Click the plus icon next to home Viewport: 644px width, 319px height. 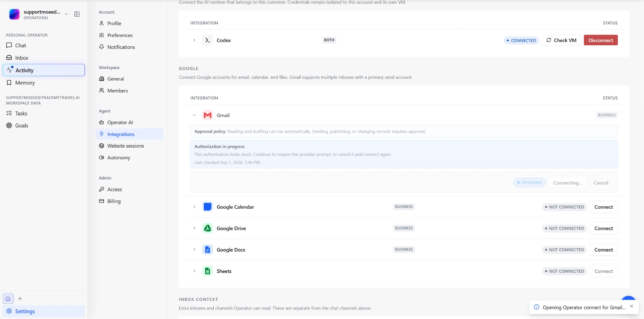(x=20, y=299)
